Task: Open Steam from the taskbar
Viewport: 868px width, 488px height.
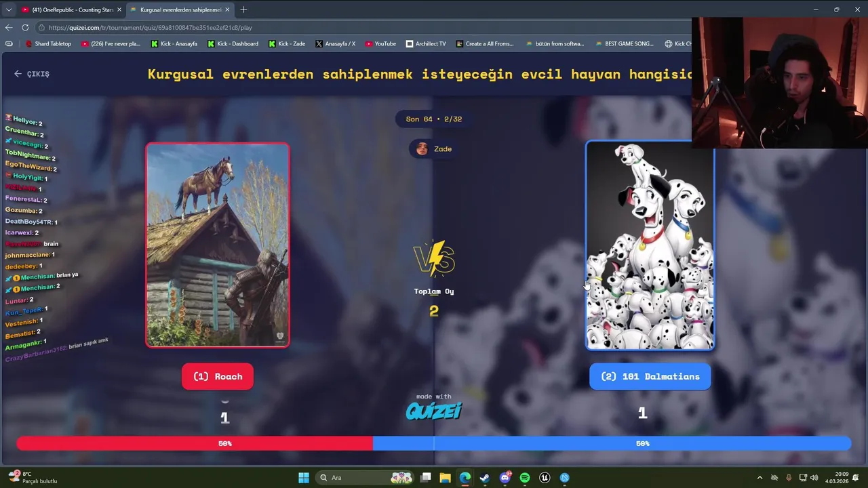Action: tap(485, 478)
